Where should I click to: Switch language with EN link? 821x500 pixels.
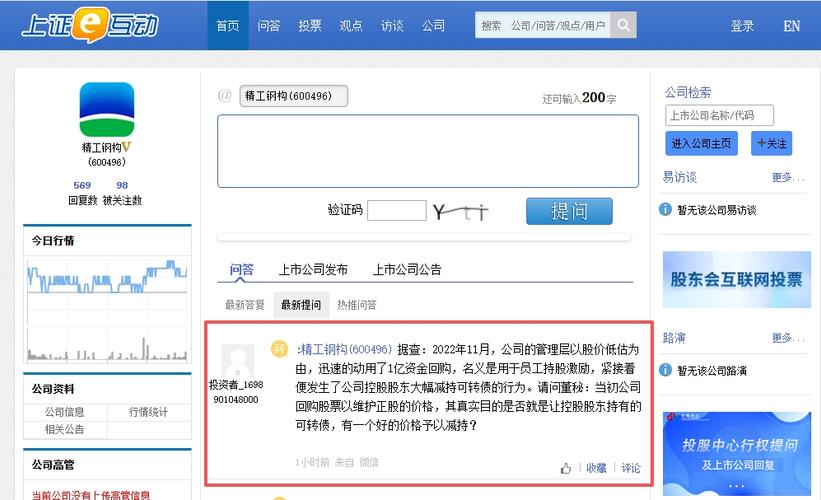[791, 26]
